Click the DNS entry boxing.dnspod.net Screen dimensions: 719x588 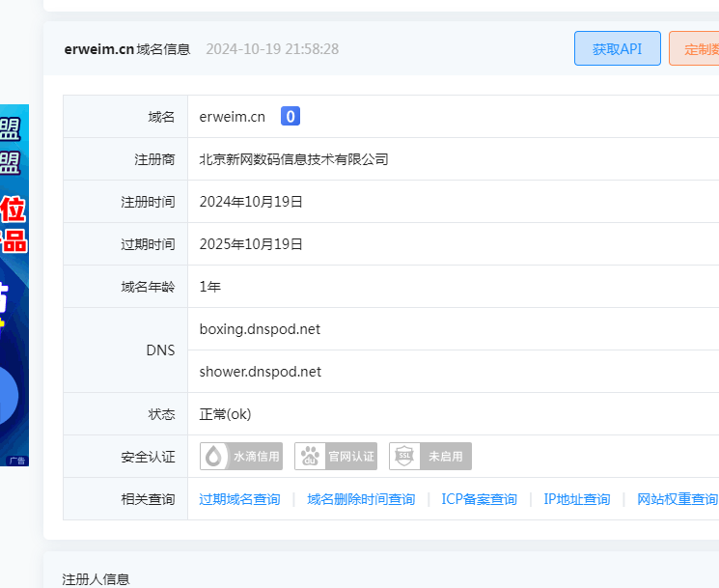point(260,329)
